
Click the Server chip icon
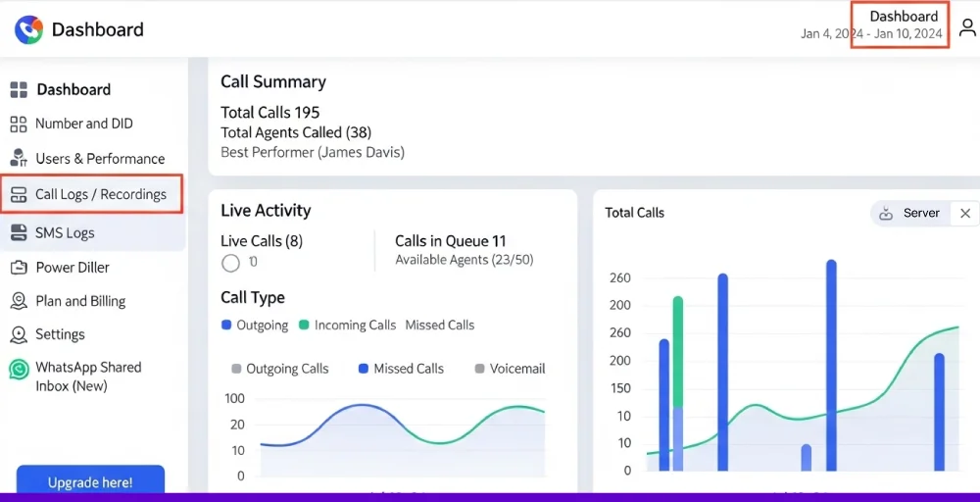click(886, 213)
